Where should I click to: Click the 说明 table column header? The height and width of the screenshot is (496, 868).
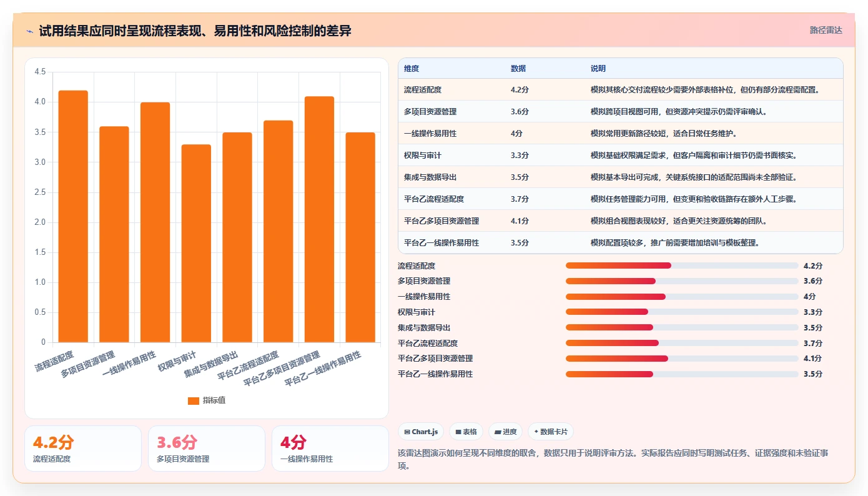714,68
